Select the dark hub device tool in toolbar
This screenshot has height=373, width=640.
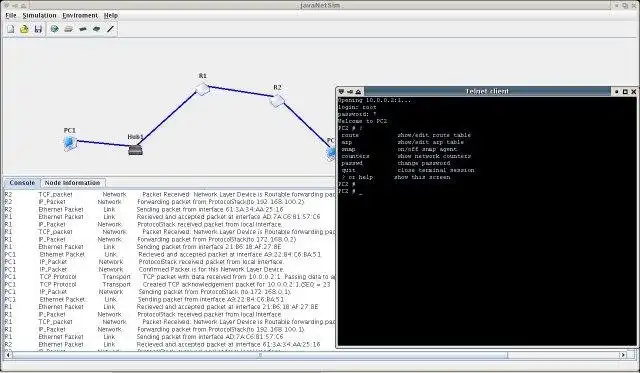[83, 29]
